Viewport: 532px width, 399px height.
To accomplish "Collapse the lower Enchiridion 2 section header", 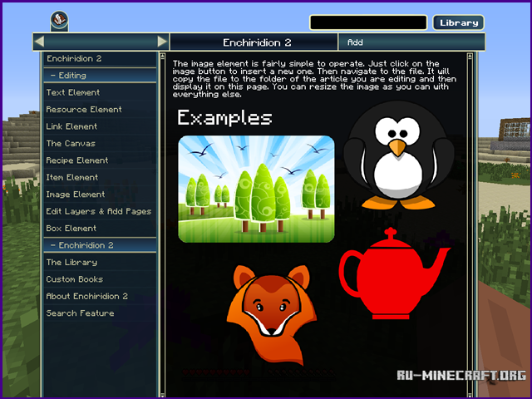I will [x=100, y=245].
